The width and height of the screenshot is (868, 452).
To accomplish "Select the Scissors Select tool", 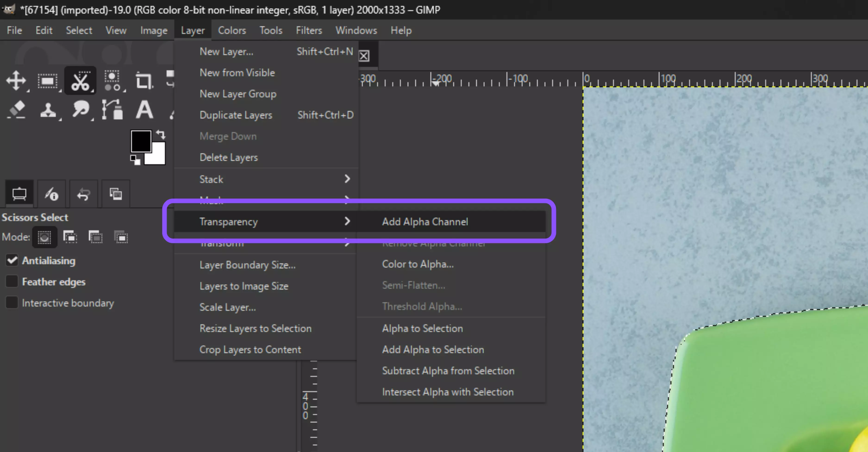I will pos(80,81).
